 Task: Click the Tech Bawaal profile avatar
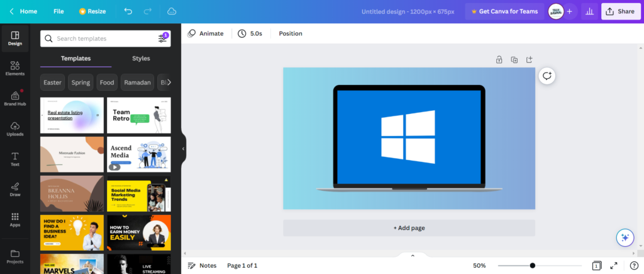pyautogui.click(x=556, y=11)
